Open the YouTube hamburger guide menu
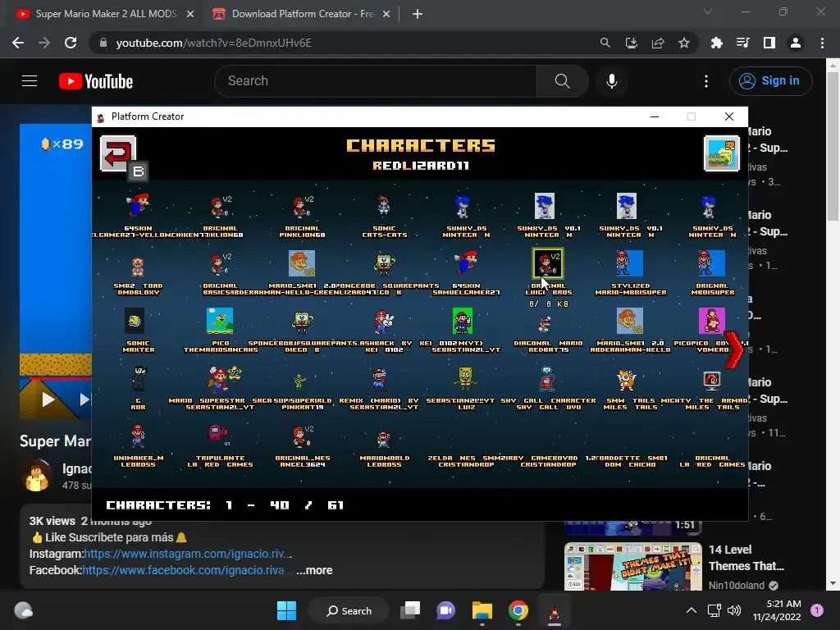The image size is (840, 630). click(x=30, y=81)
